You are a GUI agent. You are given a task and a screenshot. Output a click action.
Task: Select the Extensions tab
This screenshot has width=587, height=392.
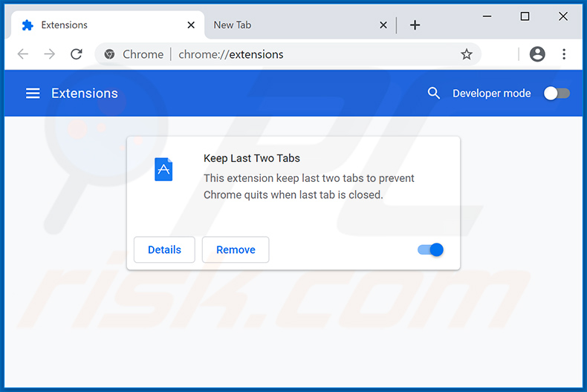point(108,25)
